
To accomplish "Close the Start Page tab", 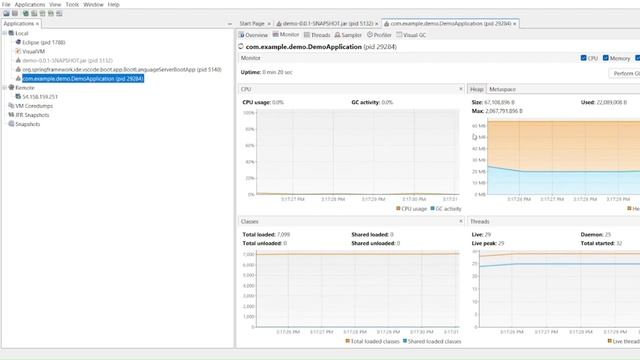I will (269, 24).
